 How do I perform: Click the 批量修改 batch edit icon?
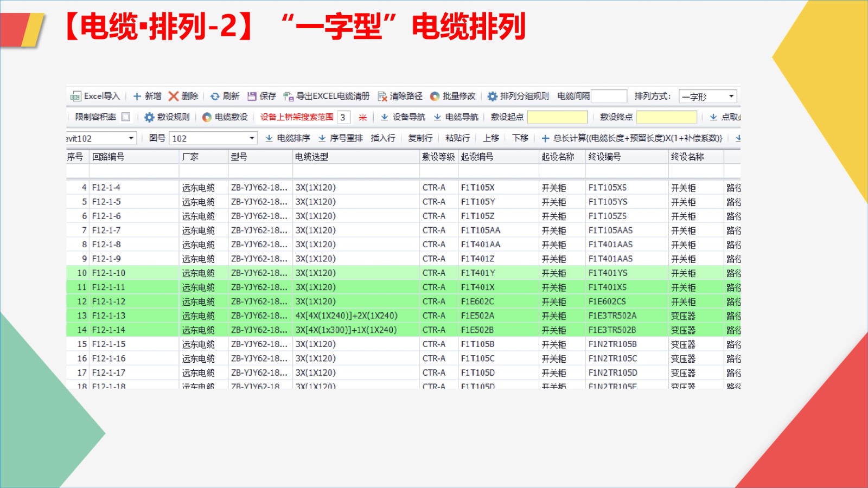[x=435, y=97]
